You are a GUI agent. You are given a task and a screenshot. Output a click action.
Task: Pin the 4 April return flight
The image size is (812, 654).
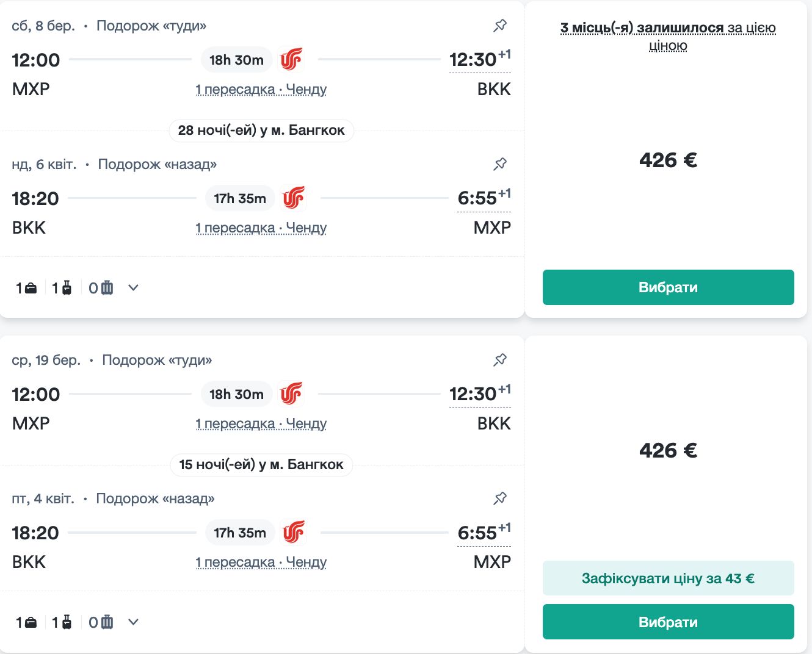point(500,498)
